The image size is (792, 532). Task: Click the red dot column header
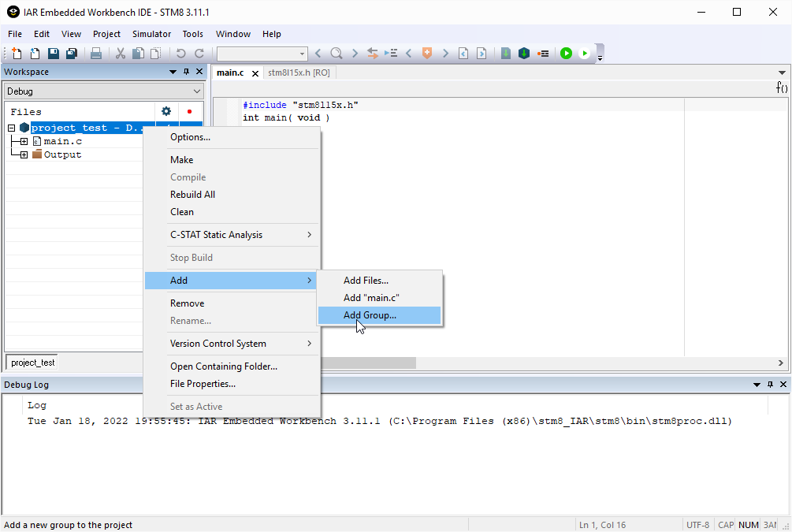189,112
